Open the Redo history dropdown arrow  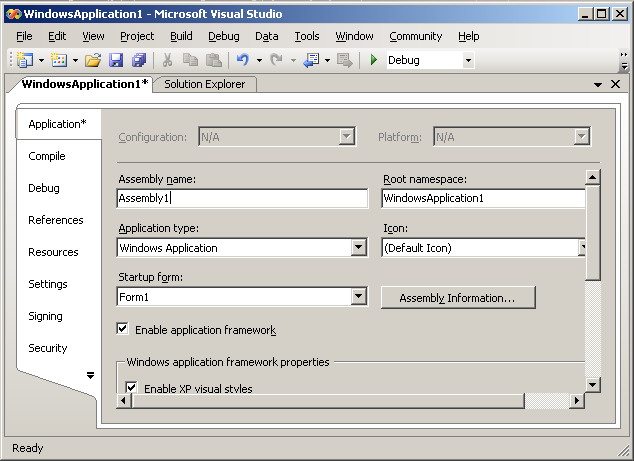pyautogui.click(x=293, y=61)
